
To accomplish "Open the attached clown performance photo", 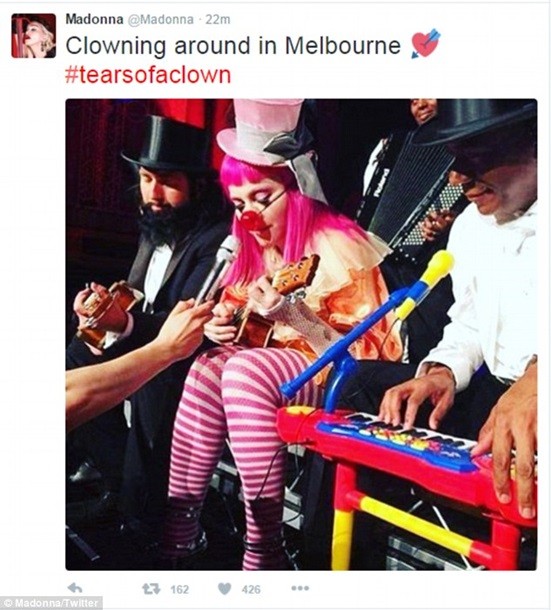I will coord(301,335).
